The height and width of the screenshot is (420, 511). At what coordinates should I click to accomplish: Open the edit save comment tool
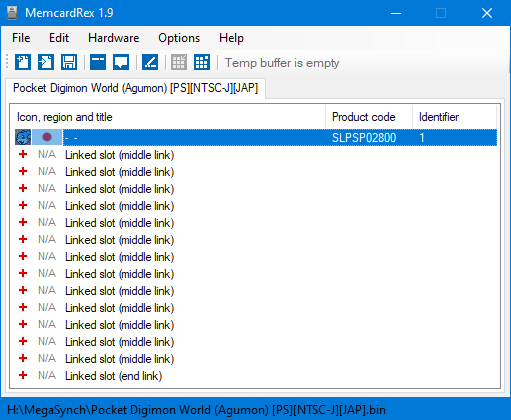pos(121,62)
